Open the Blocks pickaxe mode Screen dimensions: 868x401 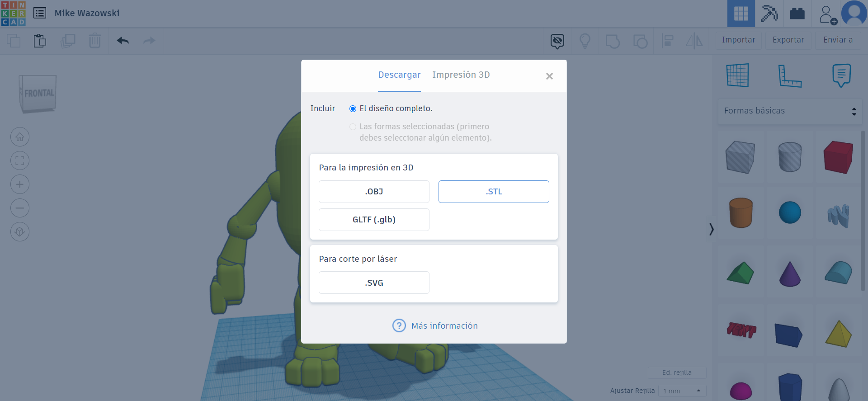(x=769, y=14)
